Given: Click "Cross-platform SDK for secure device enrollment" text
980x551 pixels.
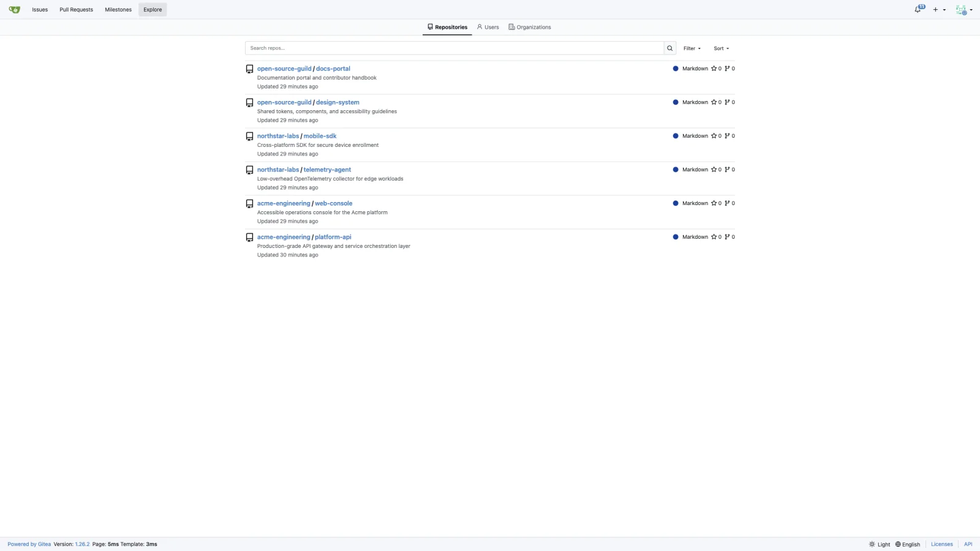Looking at the screenshot, I should (x=318, y=145).
